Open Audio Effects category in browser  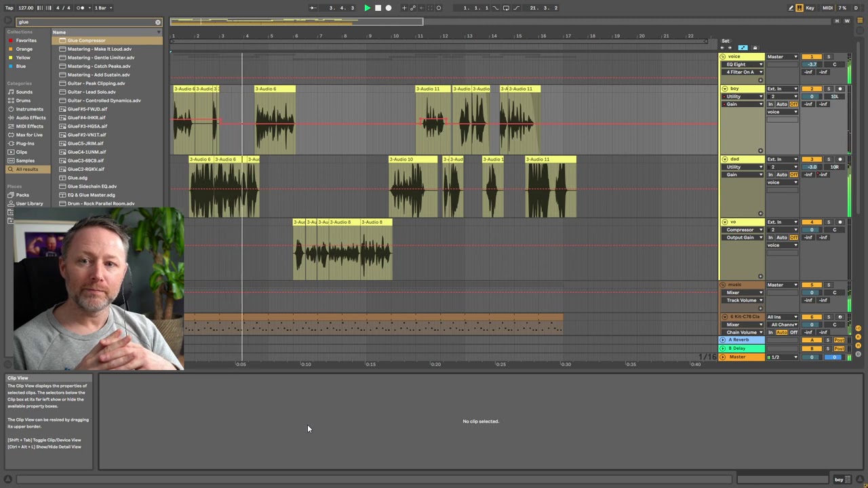pos(29,118)
